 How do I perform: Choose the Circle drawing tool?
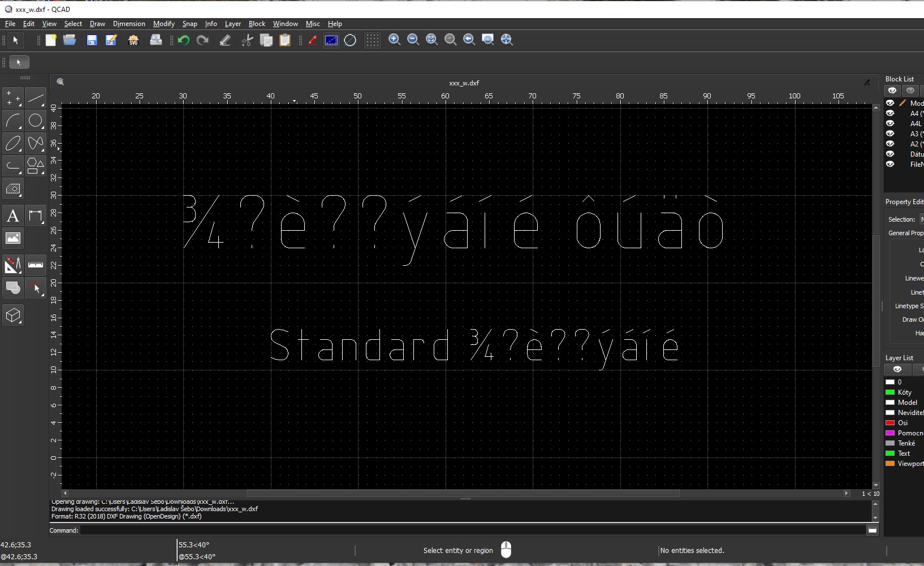[36, 121]
